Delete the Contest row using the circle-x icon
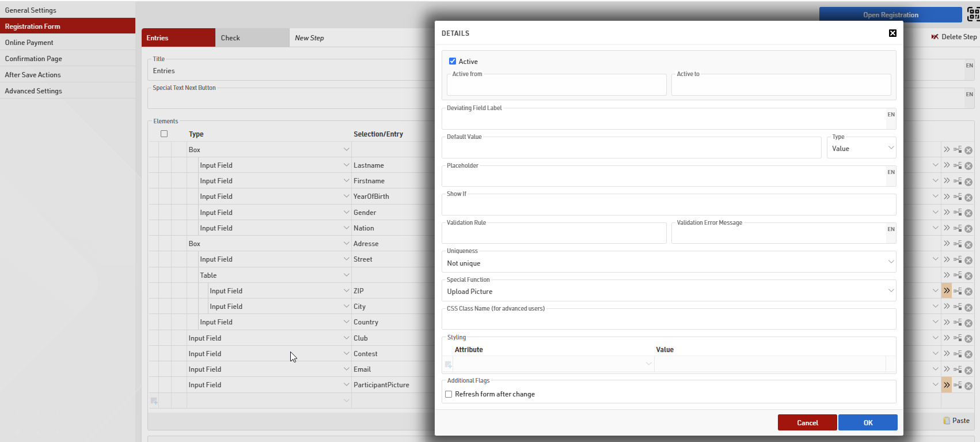 tap(968, 354)
